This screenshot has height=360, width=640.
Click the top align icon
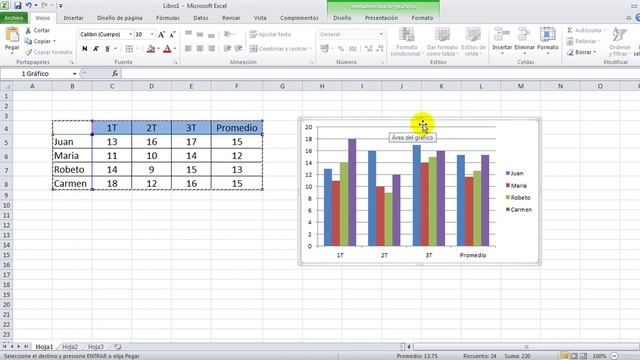[189, 34]
